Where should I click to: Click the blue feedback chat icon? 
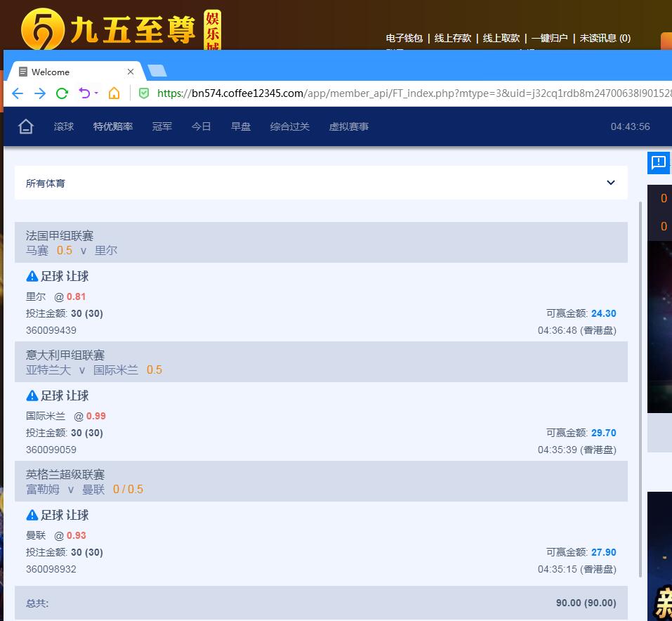[x=658, y=162]
